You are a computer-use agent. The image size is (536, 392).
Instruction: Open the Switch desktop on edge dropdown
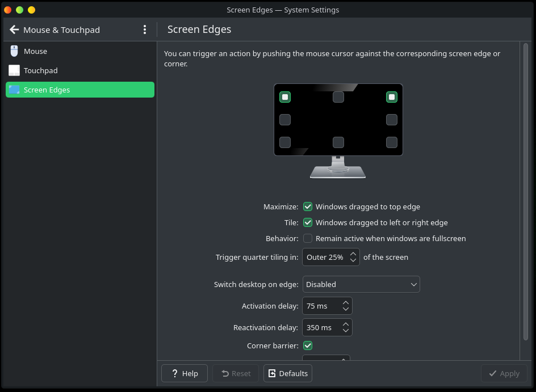(361, 284)
